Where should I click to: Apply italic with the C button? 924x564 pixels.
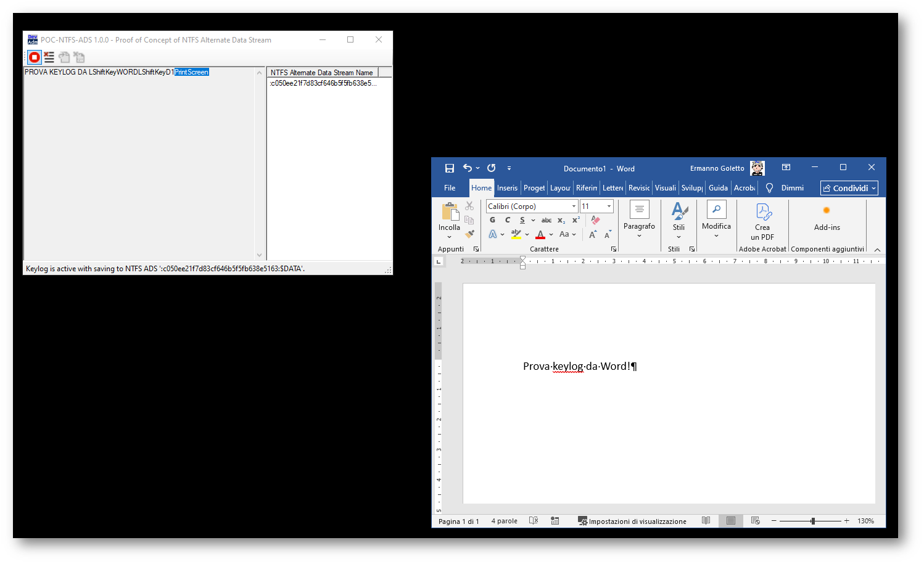[x=508, y=220]
